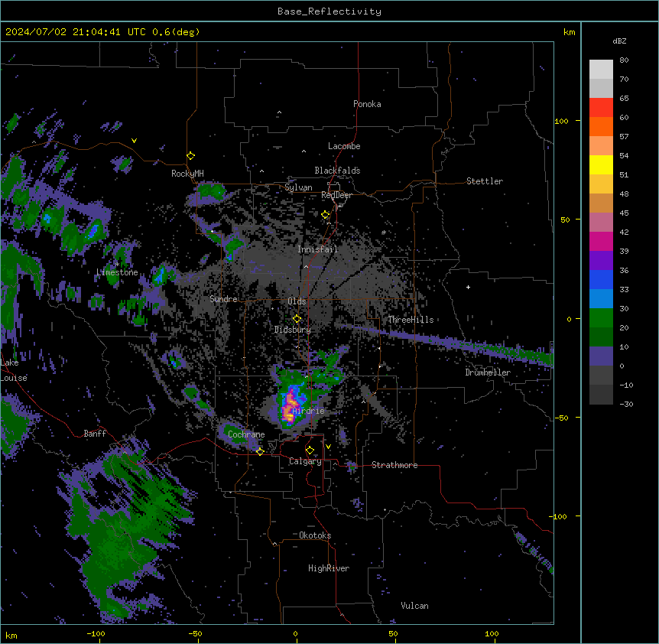The image size is (659, 644).
Task: Click the km label at top right
Action: click(x=569, y=32)
